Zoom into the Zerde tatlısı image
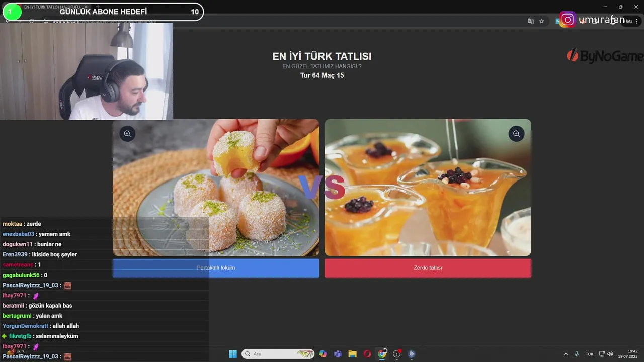The image size is (644, 362). (x=516, y=134)
